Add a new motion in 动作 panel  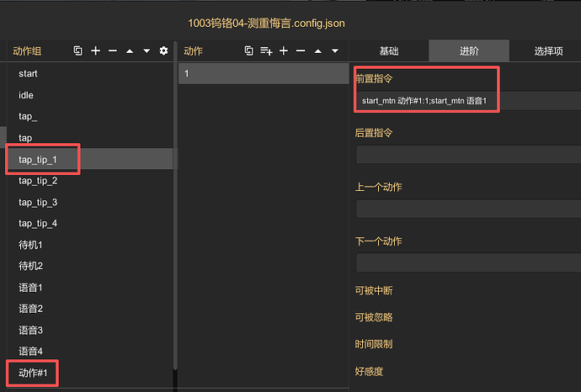(x=284, y=51)
